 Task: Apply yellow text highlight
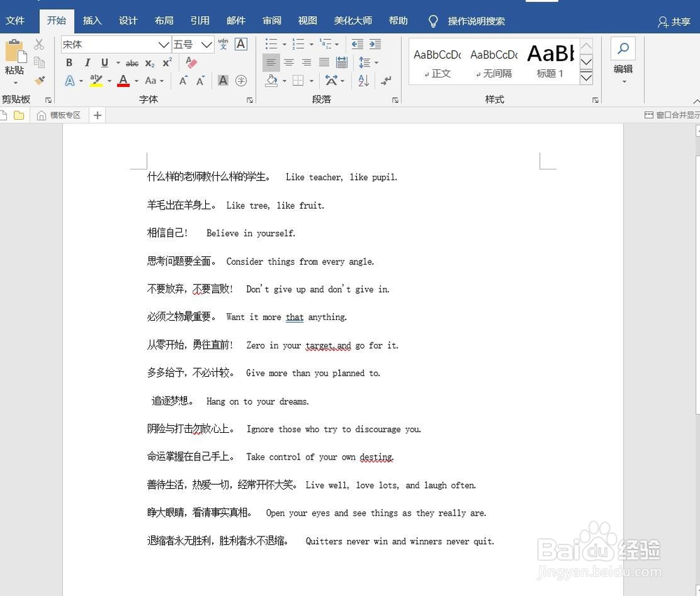coord(95,81)
